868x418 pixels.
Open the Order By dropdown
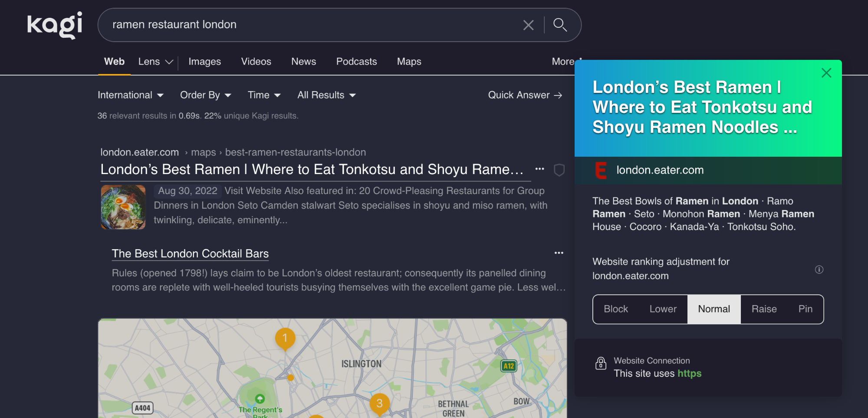[x=205, y=95]
